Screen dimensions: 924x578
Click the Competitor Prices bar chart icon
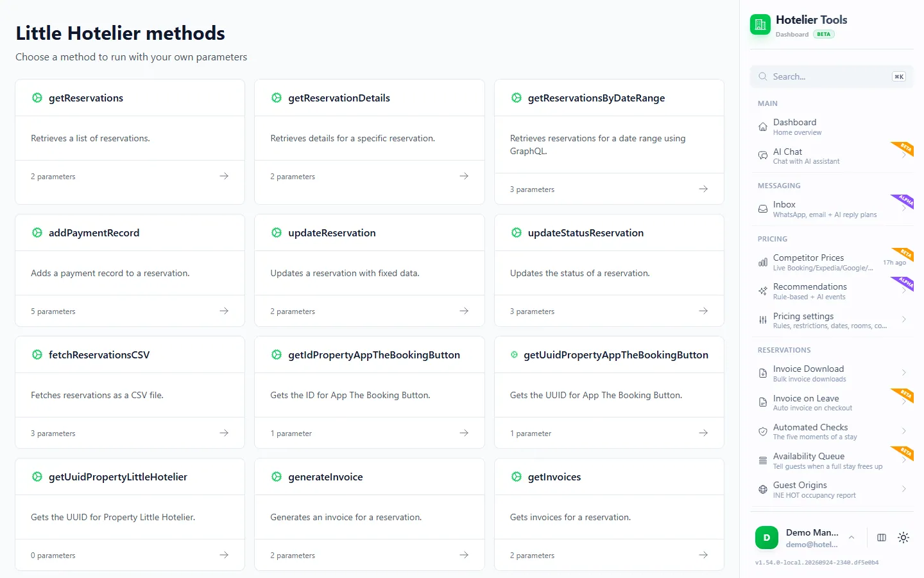763,262
